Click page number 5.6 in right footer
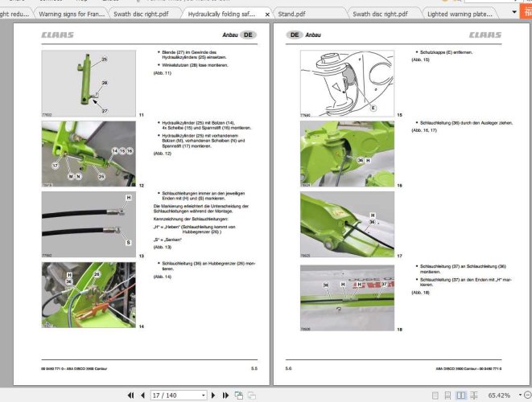Image resolution: width=532 pixels, height=402 pixels. 288,368
